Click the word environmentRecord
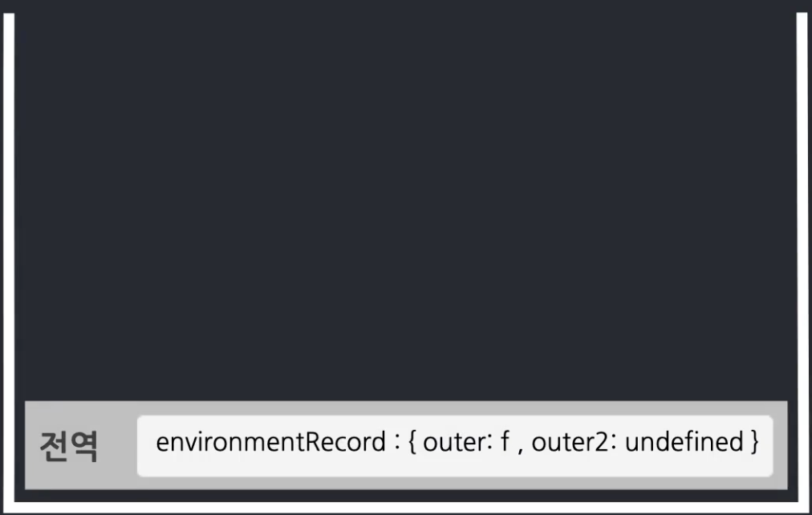 point(271,442)
